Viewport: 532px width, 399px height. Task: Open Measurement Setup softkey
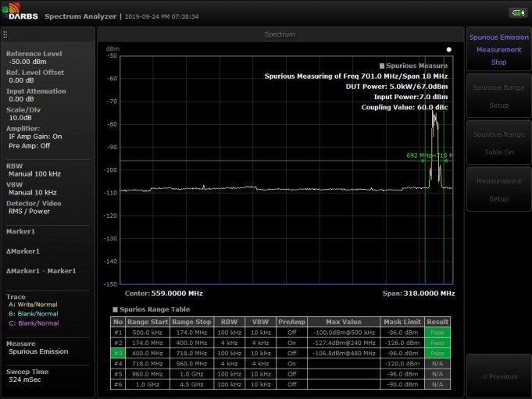[x=498, y=190]
